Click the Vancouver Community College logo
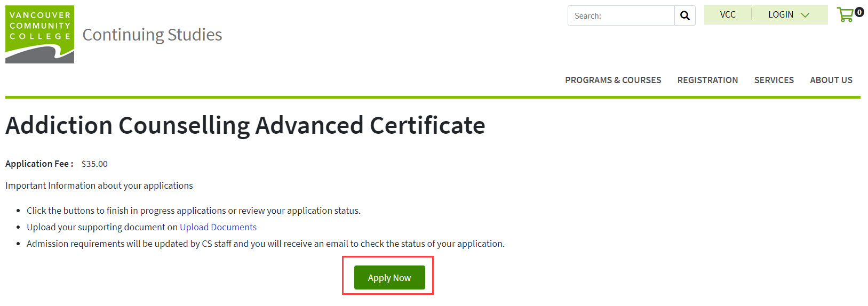 pos(39,35)
